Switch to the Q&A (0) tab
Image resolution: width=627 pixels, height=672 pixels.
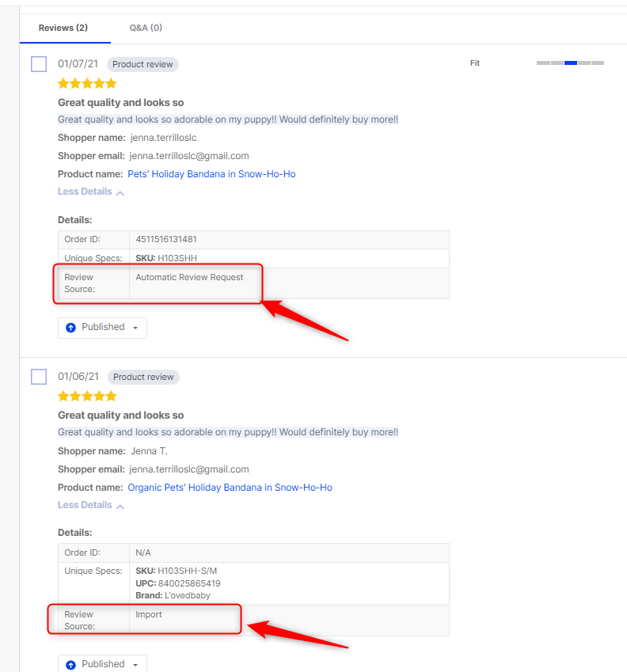146,28
